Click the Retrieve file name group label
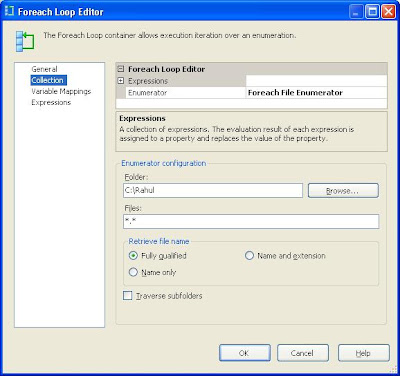Image resolution: width=400 pixels, height=376 pixels. click(x=159, y=241)
